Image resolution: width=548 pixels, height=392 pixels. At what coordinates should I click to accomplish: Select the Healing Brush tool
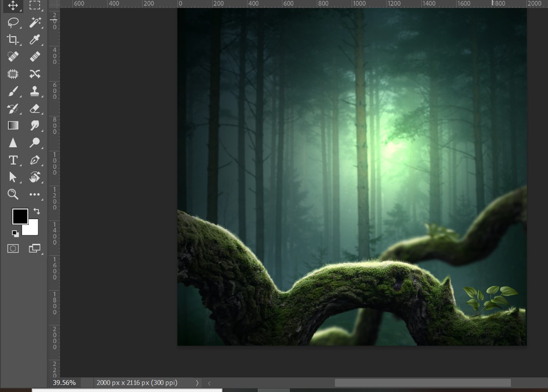click(35, 56)
